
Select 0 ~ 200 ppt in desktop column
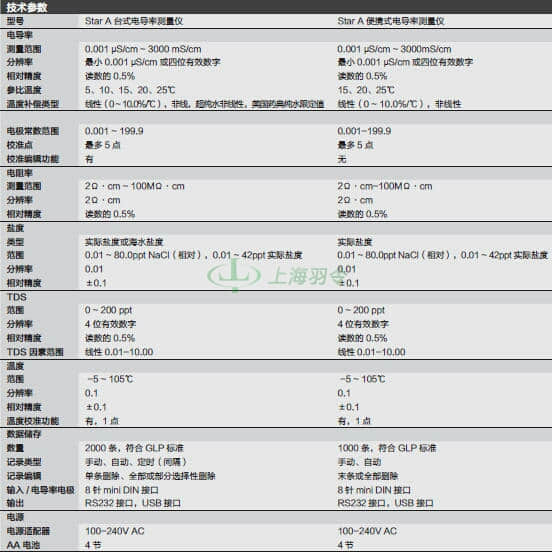coord(108,310)
